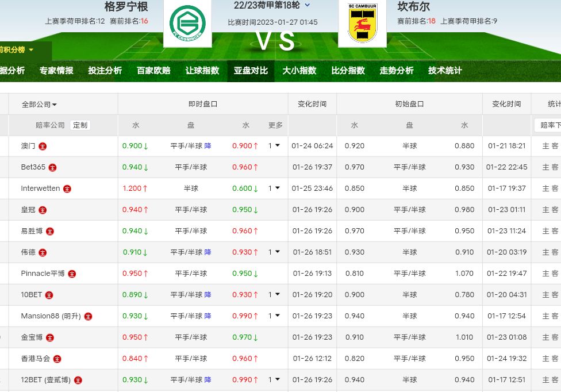Expand the 22/23荷甲第18轮 round selector
Image resolution: width=561 pixels, height=392 pixels.
coord(308,6)
